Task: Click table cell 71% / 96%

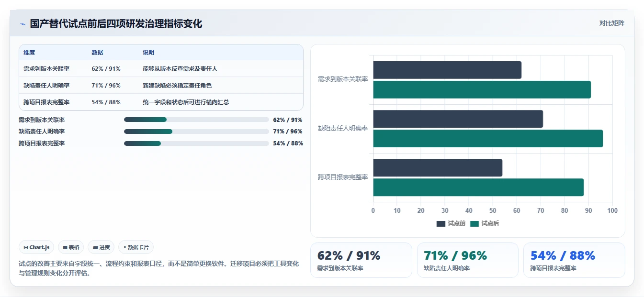Action: 106,86
